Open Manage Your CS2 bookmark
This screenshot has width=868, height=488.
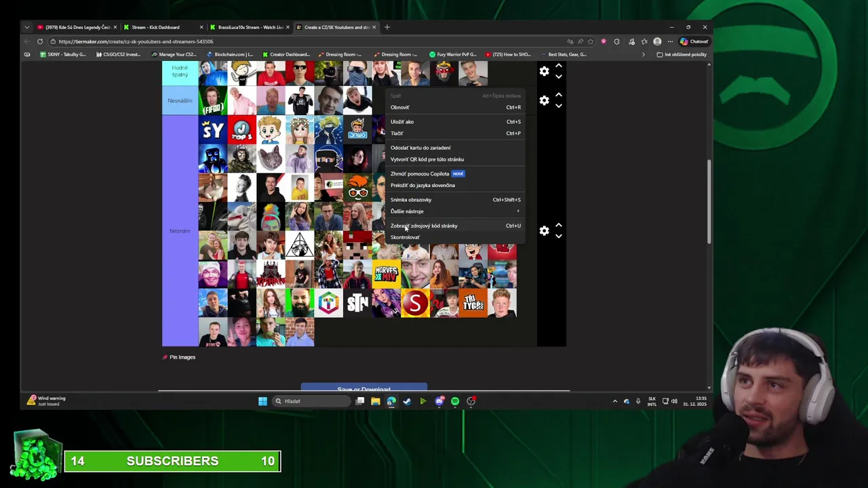pyautogui.click(x=174, y=54)
